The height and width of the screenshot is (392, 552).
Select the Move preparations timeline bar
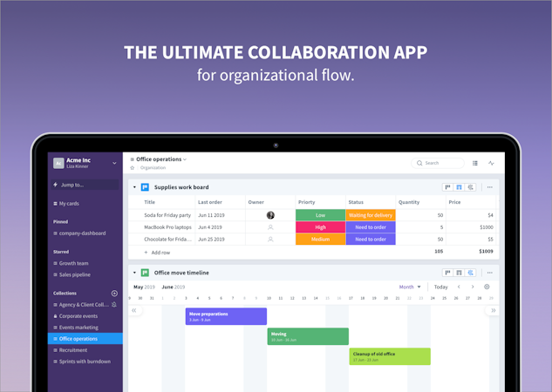pyautogui.click(x=226, y=316)
